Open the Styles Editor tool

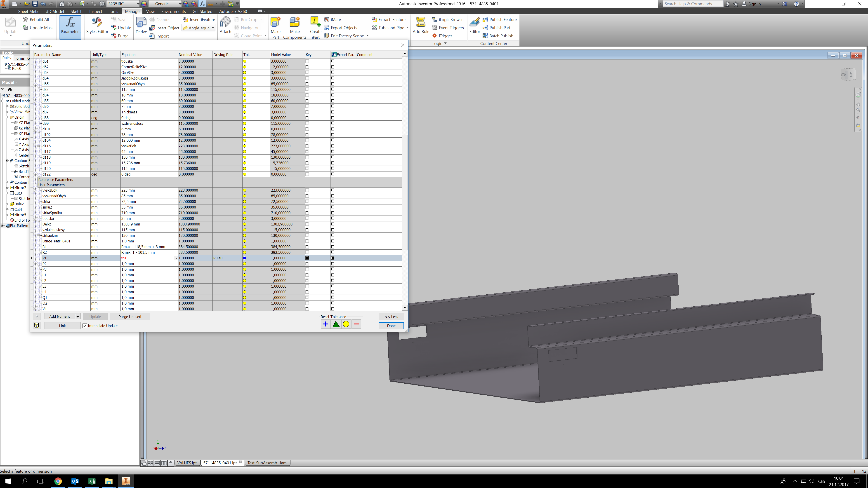point(97,26)
